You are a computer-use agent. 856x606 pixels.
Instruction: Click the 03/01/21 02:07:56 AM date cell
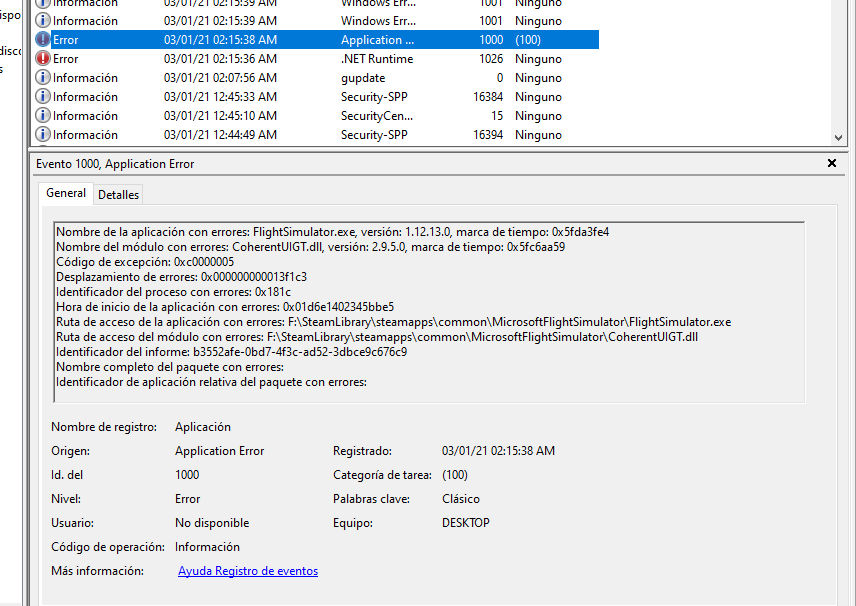tap(221, 78)
